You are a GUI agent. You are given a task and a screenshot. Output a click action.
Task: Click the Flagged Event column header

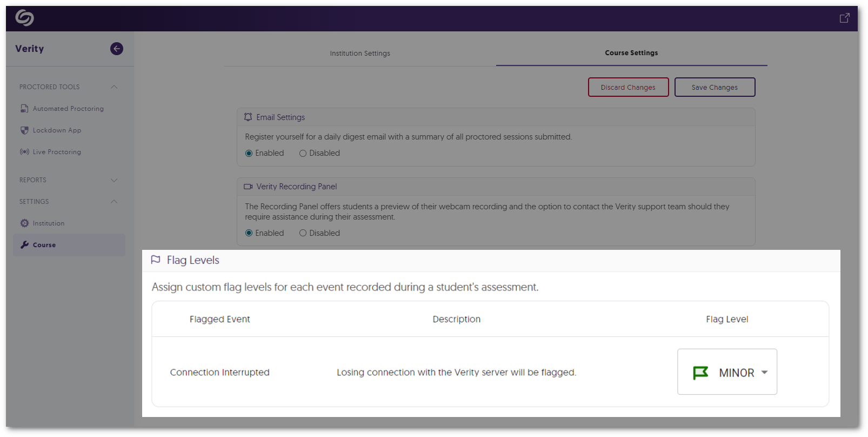point(220,319)
